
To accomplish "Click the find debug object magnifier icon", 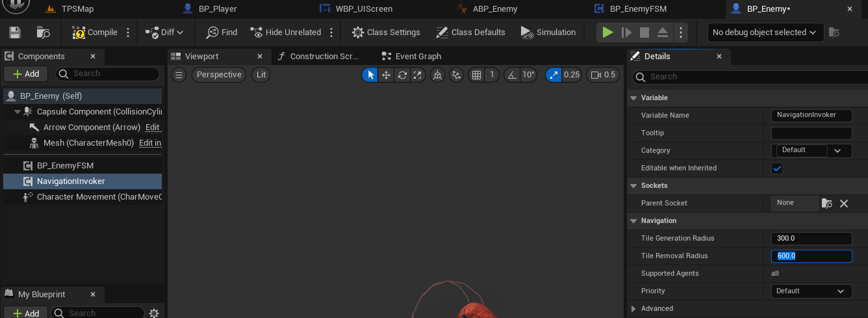I will tap(834, 33).
